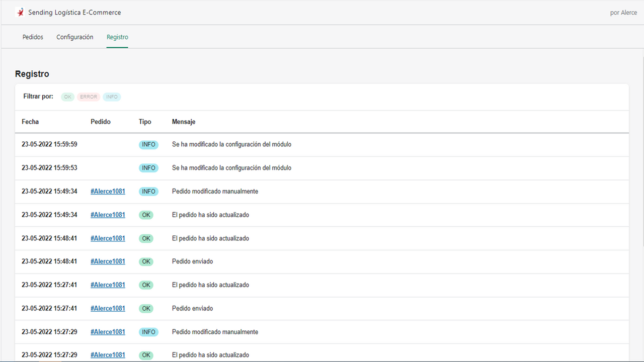
Task: Click the Registro page heading
Action: 32,74
